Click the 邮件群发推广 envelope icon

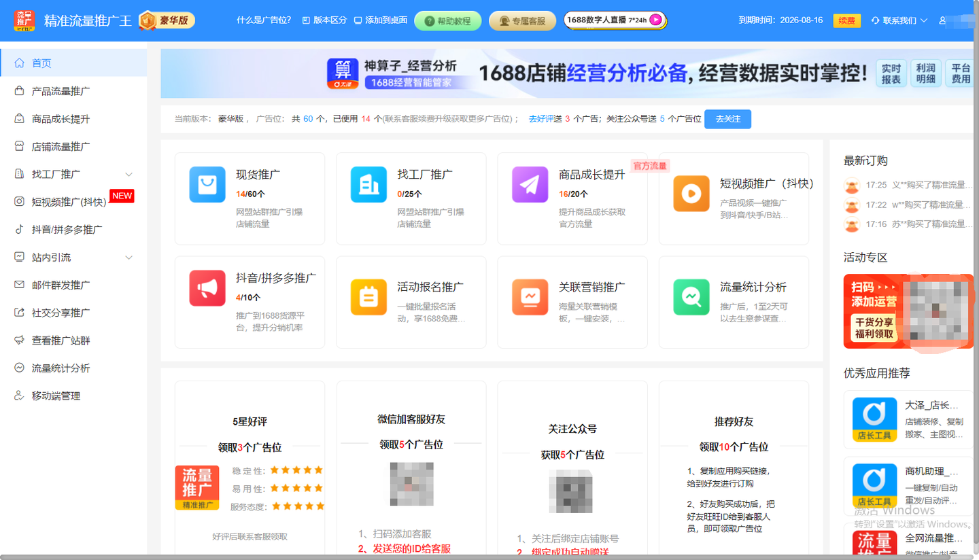click(20, 285)
